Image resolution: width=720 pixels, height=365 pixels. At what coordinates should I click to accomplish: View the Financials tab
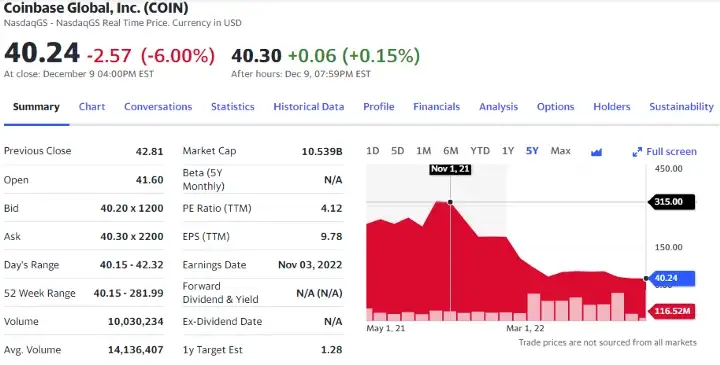(x=437, y=107)
